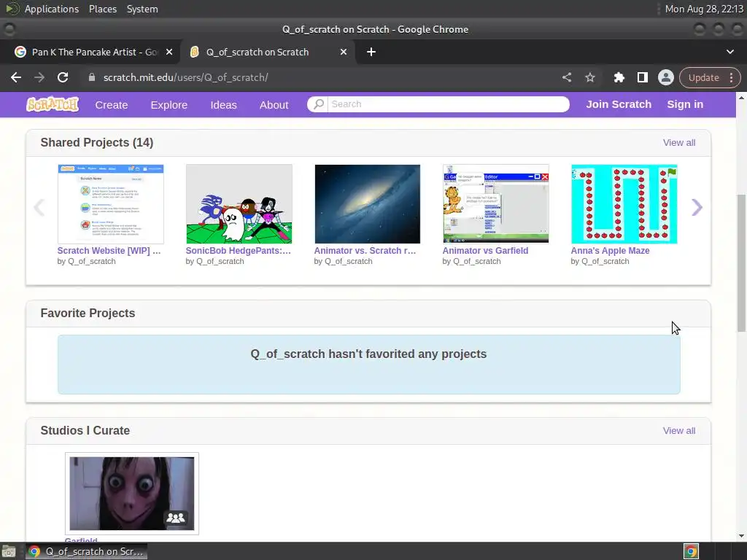Close the Q_of_scratch on Scratch tab
This screenshot has width=747, height=560.
point(344,52)
